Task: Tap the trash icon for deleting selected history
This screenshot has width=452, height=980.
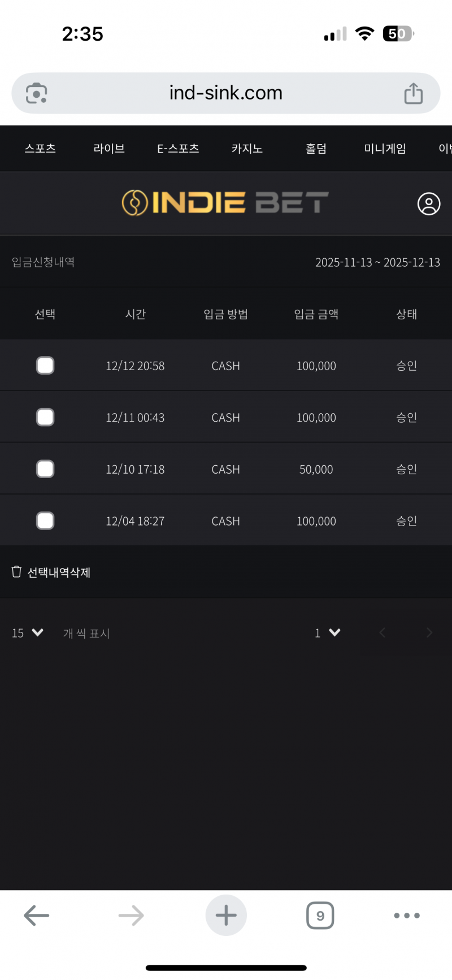Action: pyautogui.click(x=16, y=572)
